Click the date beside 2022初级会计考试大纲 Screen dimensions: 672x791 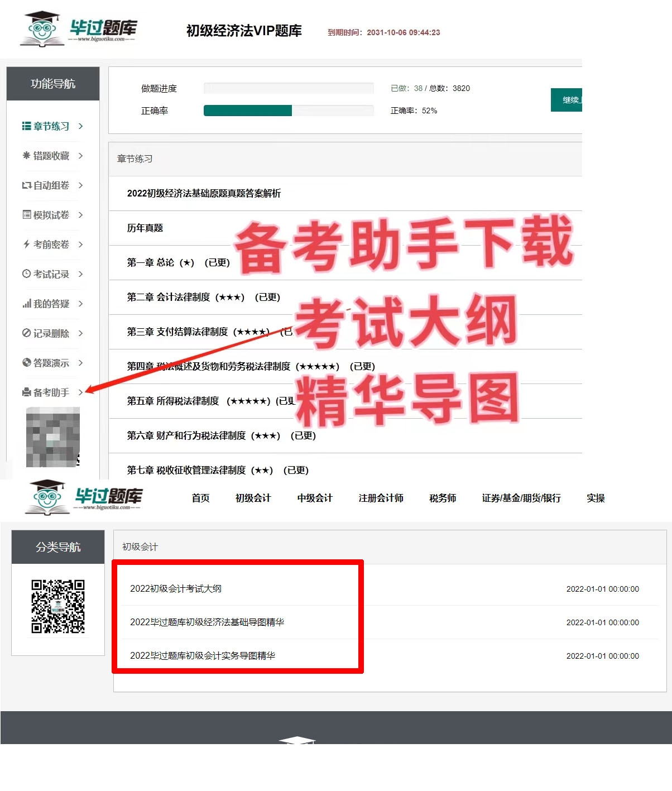point(603,589)
